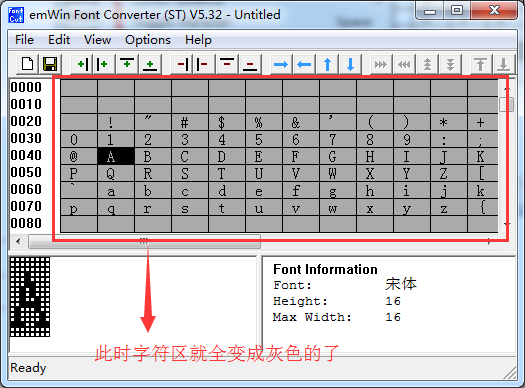Click the left arrow of horizontal scrollbar
Viewport: 525px width, 388px height.
tap(18, 241)
